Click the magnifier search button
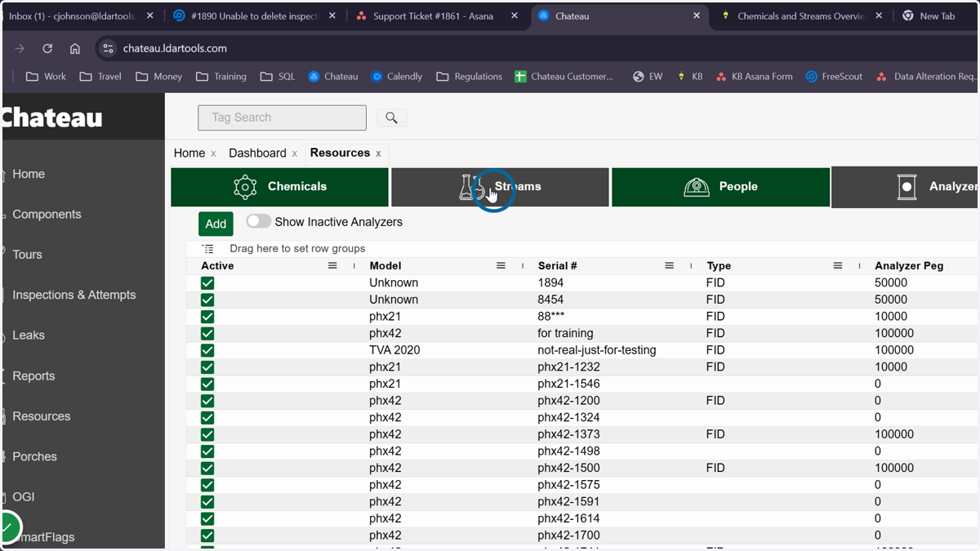The image size is (980, 551). [x=391, y=118]
